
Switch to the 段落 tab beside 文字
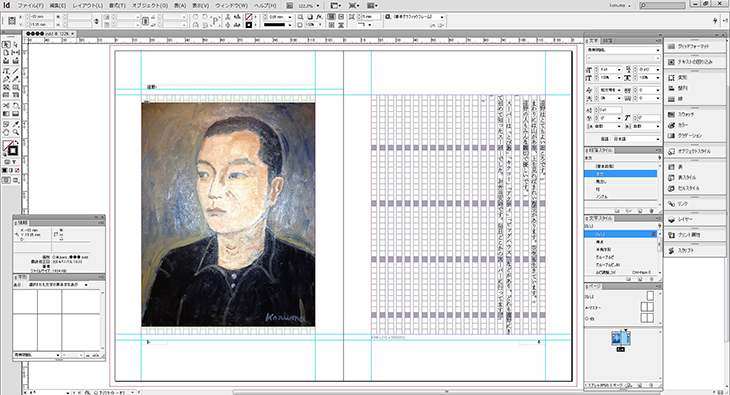[608, 41]
